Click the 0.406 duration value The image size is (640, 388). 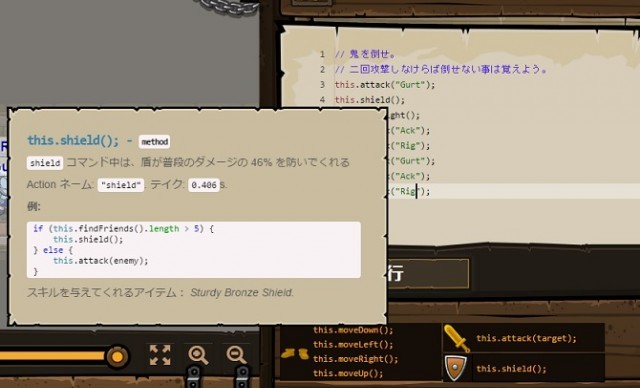point(204,185)
